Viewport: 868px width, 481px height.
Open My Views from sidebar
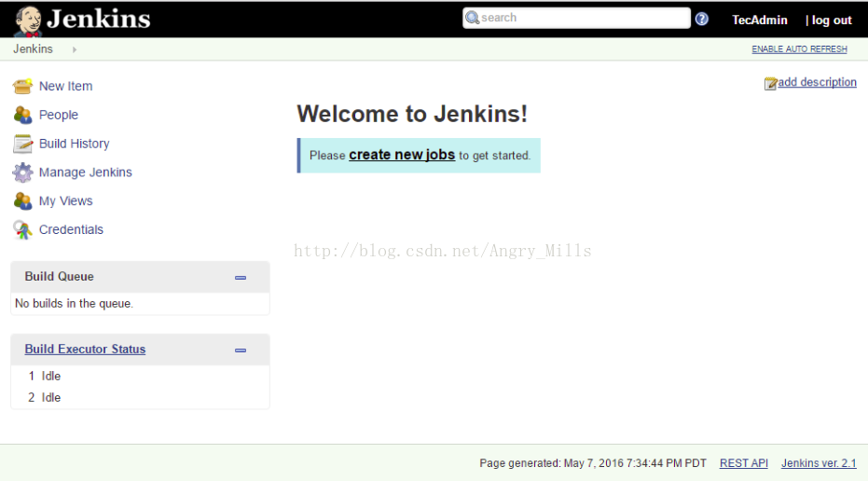coord(66,201)
